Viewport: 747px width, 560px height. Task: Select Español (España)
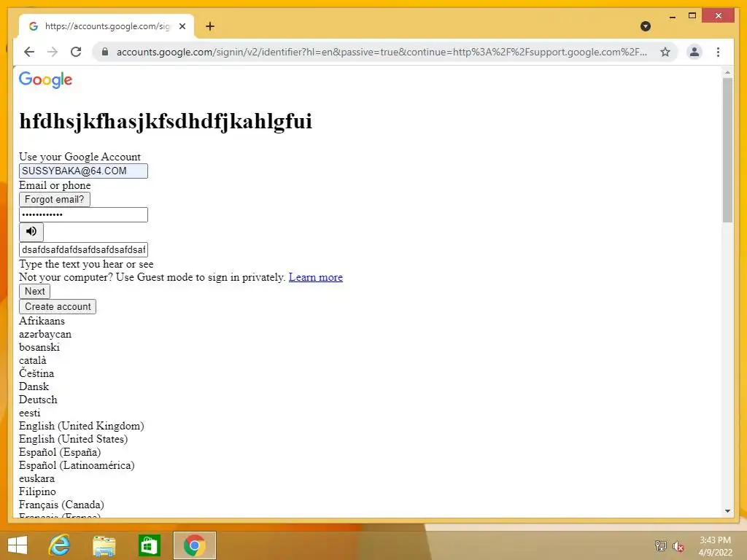pos(60,452)
